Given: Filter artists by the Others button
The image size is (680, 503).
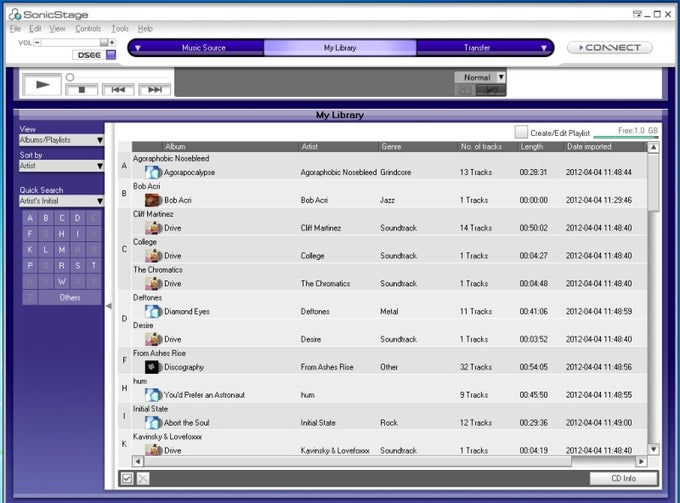Looking at the screenshot, I should 69,297.
